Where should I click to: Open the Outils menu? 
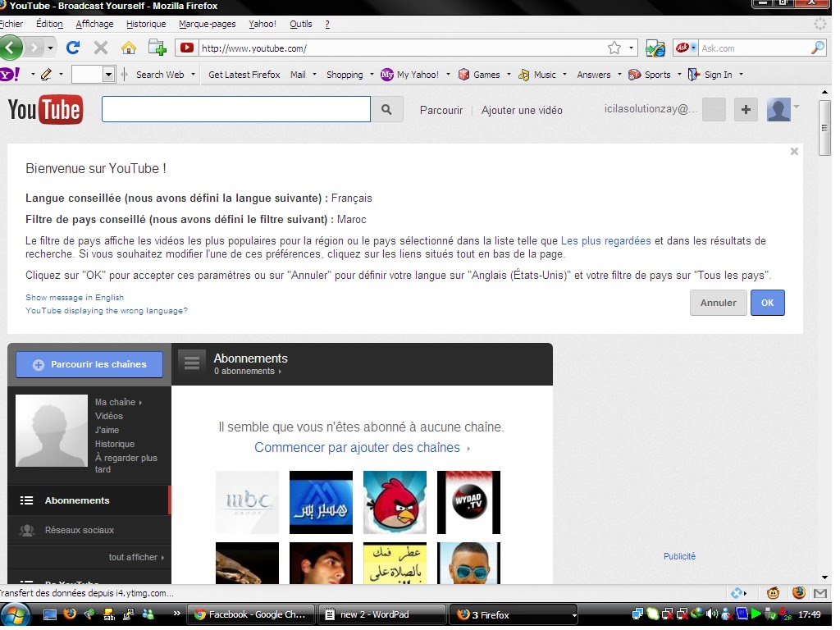coord(300,24)
